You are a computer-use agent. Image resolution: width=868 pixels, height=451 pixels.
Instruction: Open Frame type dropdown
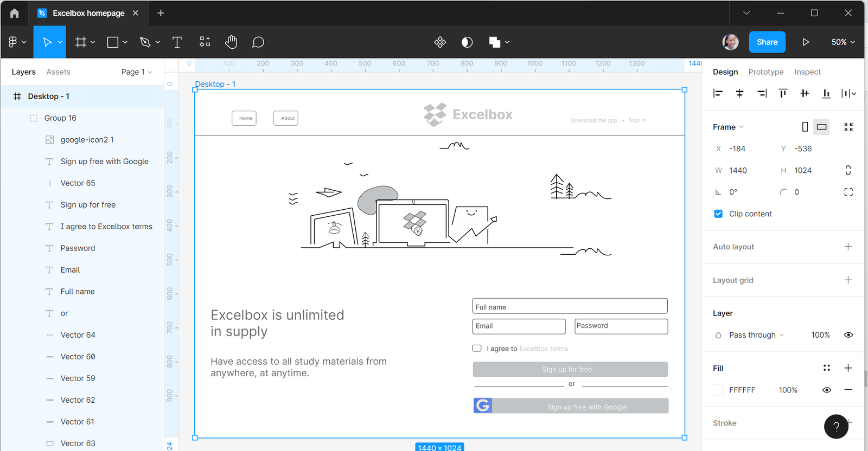click(x=729, y=127)
